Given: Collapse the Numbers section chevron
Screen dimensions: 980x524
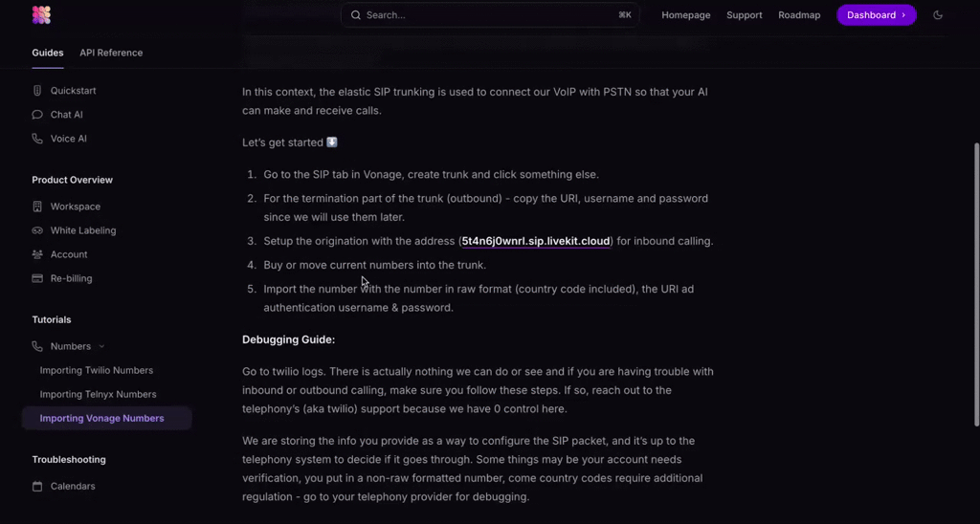Looking at the screenshot, I should [101, 346].
